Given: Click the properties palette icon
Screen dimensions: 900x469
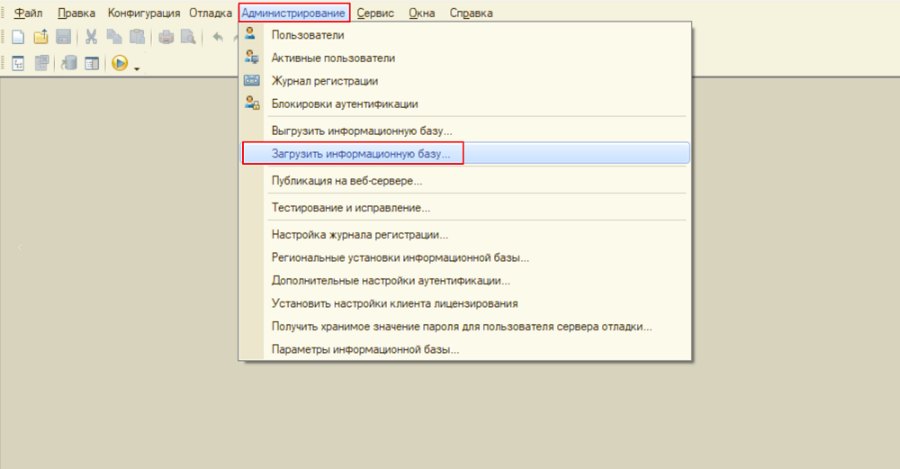Looking at the screenshot, I should coord(92,63).
